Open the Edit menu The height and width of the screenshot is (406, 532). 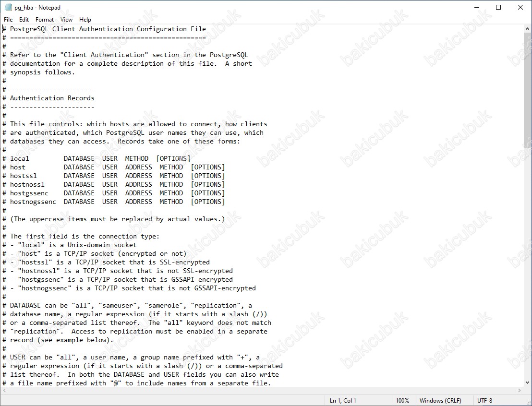[x=24, y=20]
